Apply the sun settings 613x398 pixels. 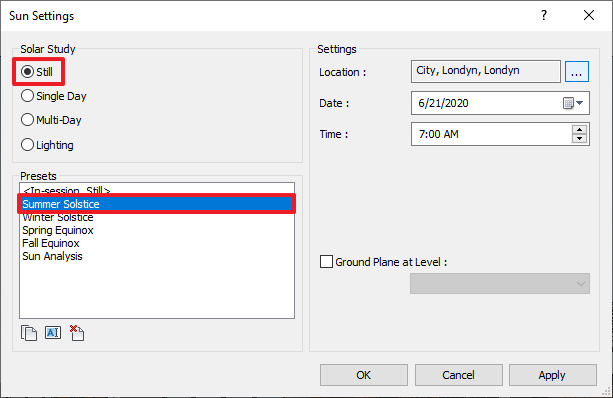point(552,375)
